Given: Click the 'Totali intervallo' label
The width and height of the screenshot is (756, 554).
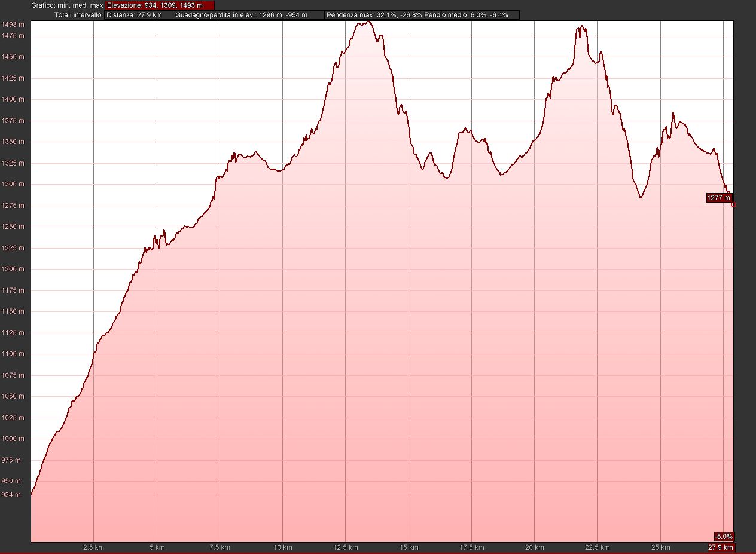Looking at the screenshot, I should 78,15.
